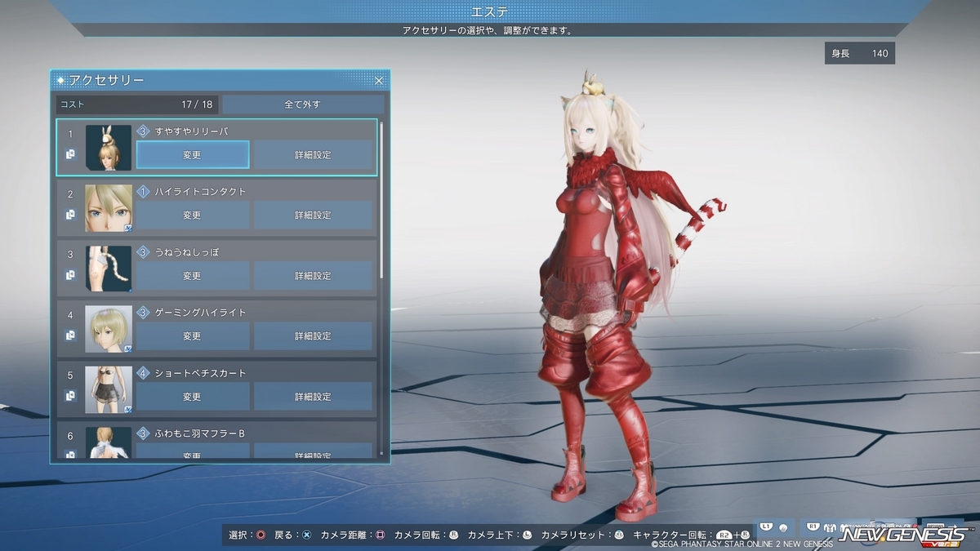Screen dimensions: 980x551
Task: Open 詳細設定 for ゲーミングハイライト
Action: pos(313,336)
